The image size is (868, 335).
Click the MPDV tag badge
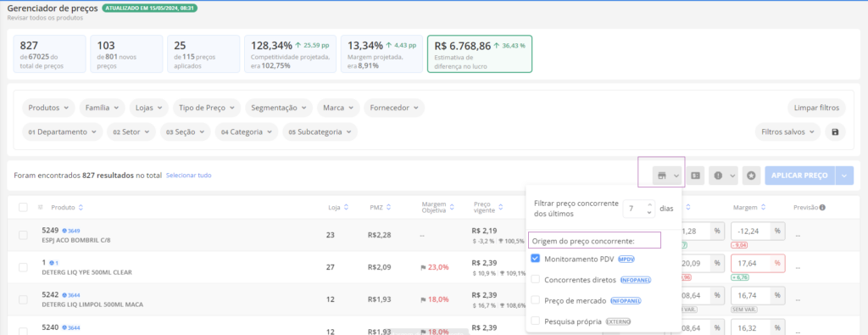[x=626, y=260]
